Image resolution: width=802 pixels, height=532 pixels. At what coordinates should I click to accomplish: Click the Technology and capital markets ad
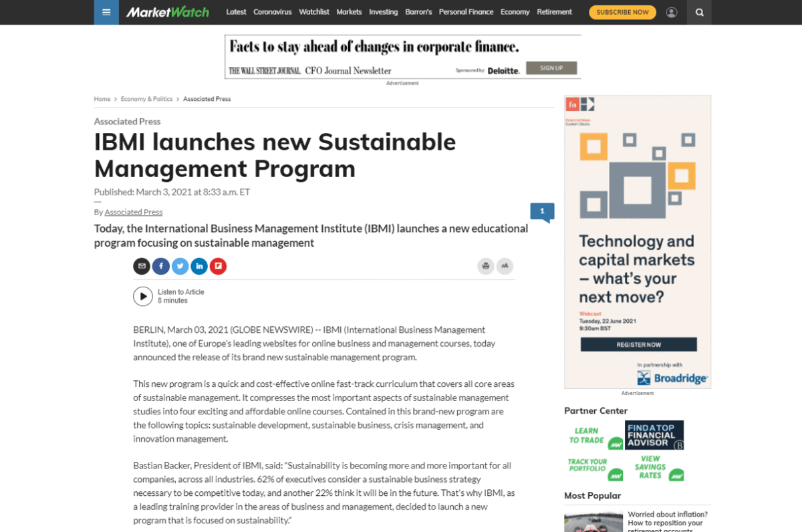638,242
